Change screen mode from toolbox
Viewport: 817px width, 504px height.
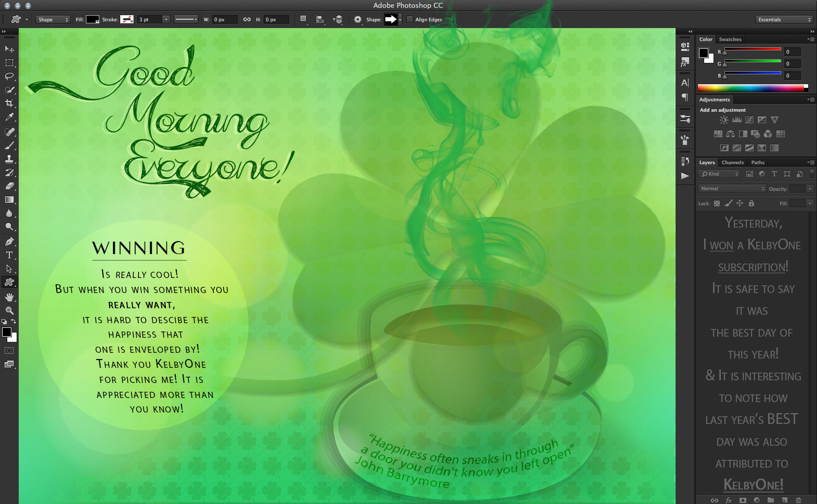coord(9,364)
